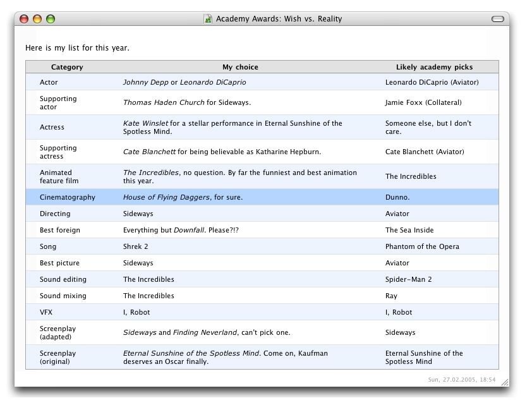Click Sideways in the Directing row
Image resolution: width=532 pixels, height=405 pixels.
point(138,214)
